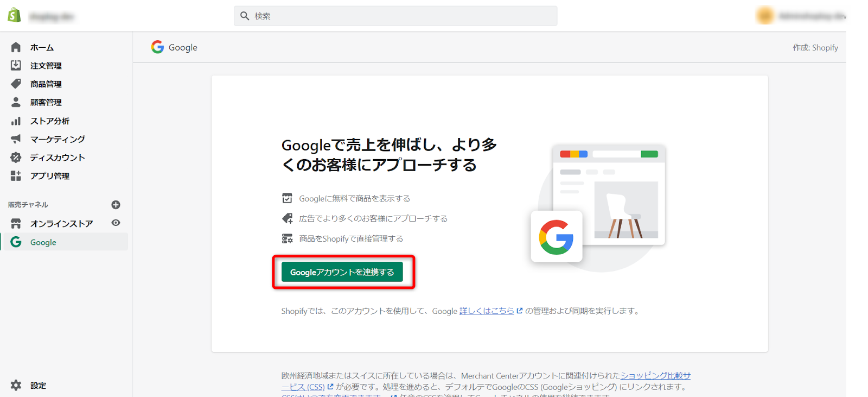Click the 販売チャネル section heading
Viewport: 868px width, 397px height.
tap(28, 205)
